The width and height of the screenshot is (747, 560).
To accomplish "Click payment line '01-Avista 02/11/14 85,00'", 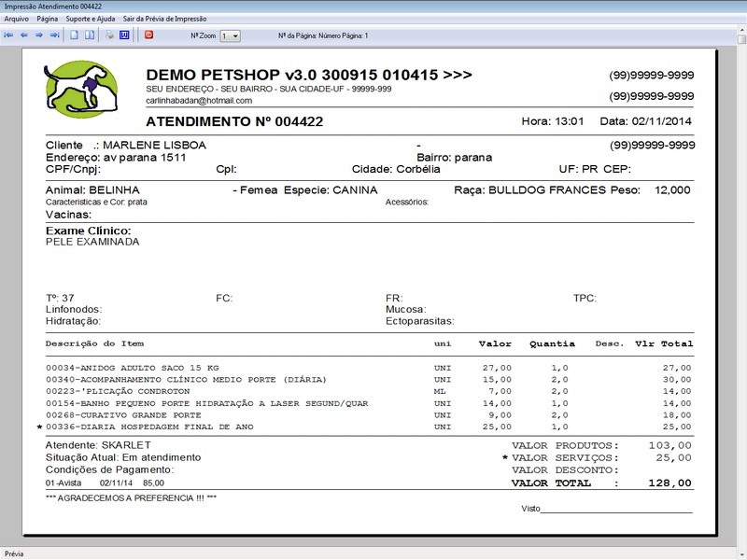I will (105, 483).
